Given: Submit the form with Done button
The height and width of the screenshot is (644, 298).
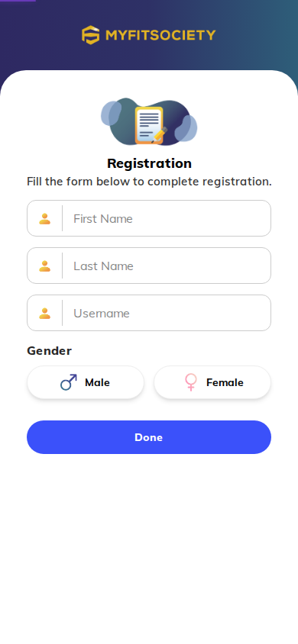Looking at the screenshot, I should tap(149, 437).
